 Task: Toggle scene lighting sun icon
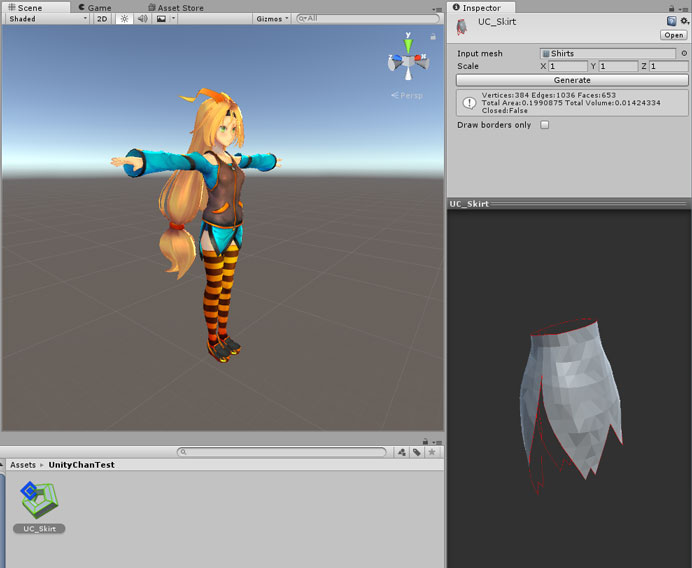point(124,19)
